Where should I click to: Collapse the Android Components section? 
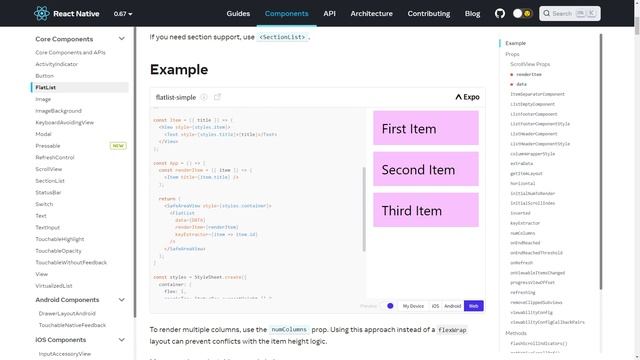[x=121, y=300]
